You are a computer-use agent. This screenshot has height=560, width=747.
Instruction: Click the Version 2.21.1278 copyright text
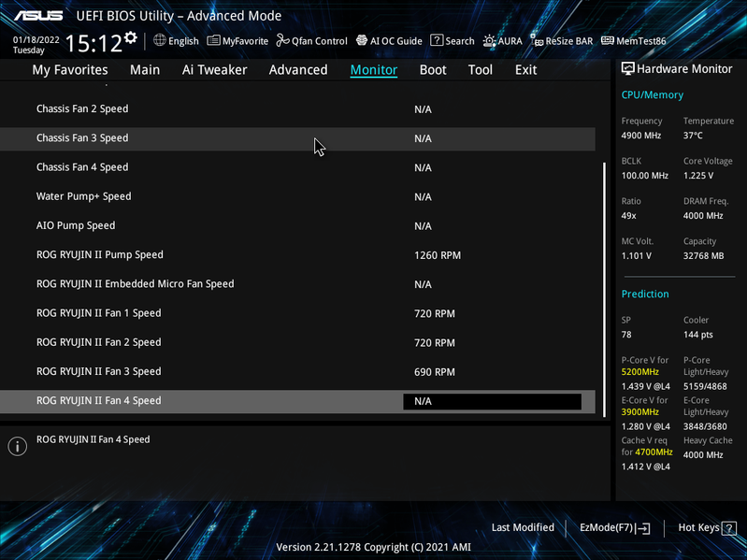pos(374,547)
